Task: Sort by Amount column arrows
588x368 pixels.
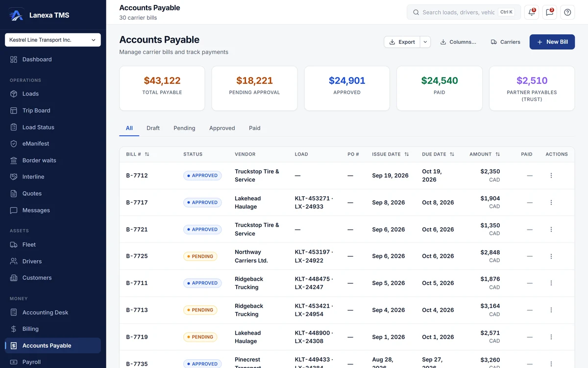Action: 498,154
